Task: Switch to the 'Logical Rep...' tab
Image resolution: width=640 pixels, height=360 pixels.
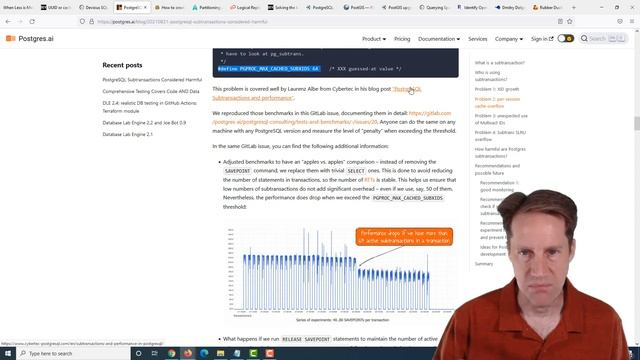Action: point(244,7)
